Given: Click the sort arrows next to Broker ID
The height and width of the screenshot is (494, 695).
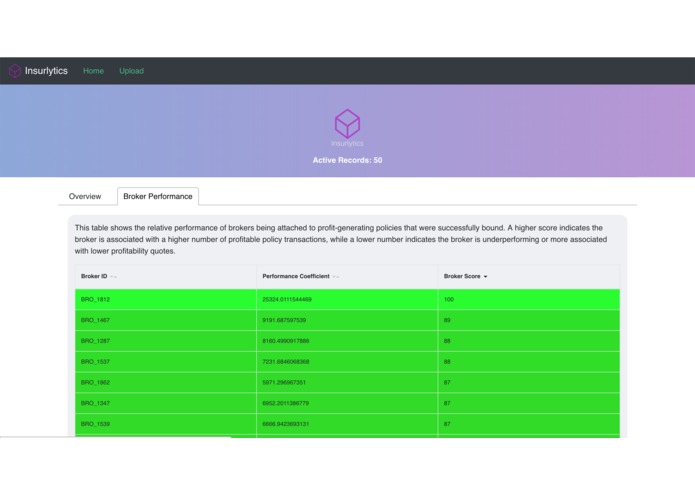Looking at the screenshot, I should 113,276.
